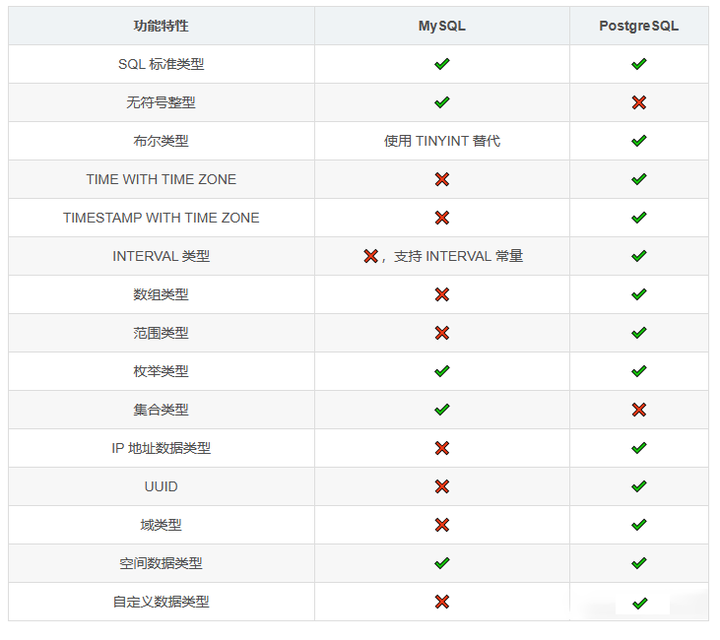Select the MySQL column header
720x640 pixels.
pyautogui.click(x=442, y=26)
